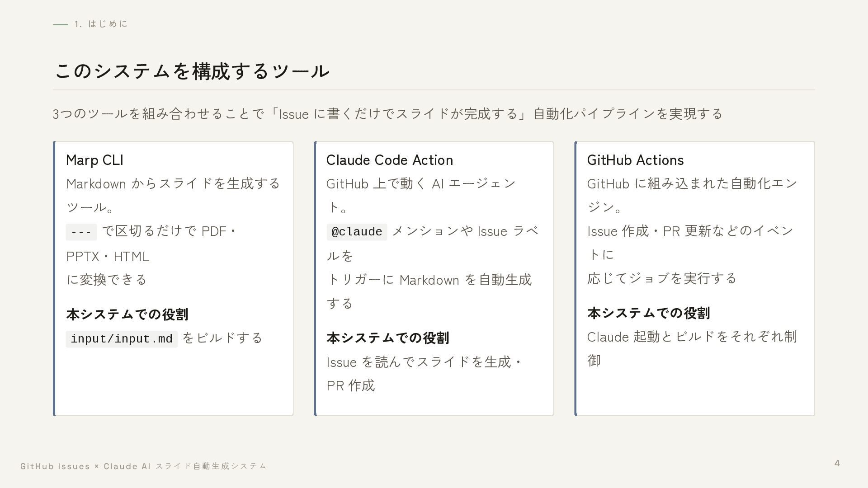This screenshot has width=868, height=488.
Task: Select the "Marp CLI" card heading
Action: tap(94, 160)
